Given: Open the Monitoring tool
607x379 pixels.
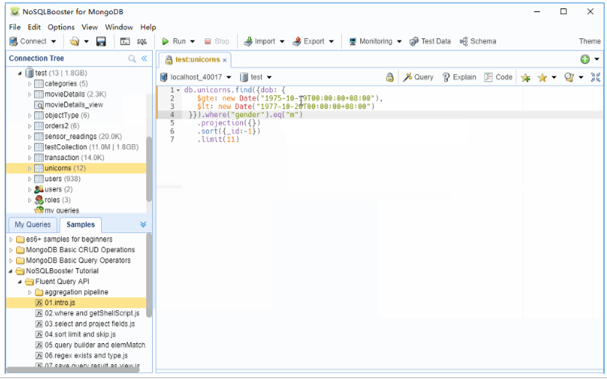Looking at the screenshot, I should point(370,41).
